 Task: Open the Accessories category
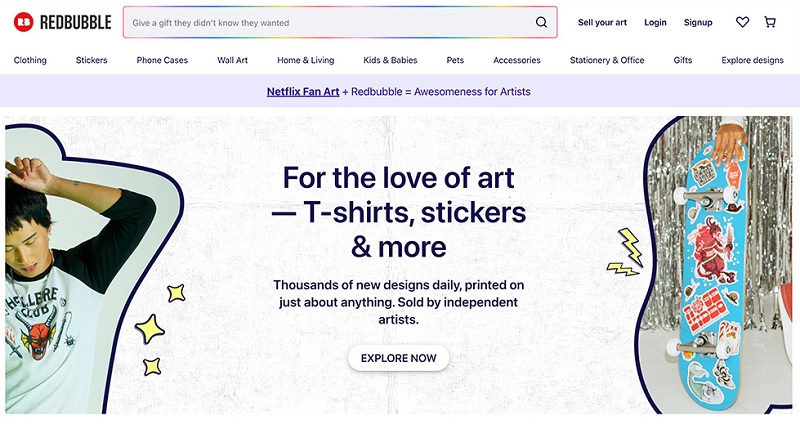pos(517,60)
